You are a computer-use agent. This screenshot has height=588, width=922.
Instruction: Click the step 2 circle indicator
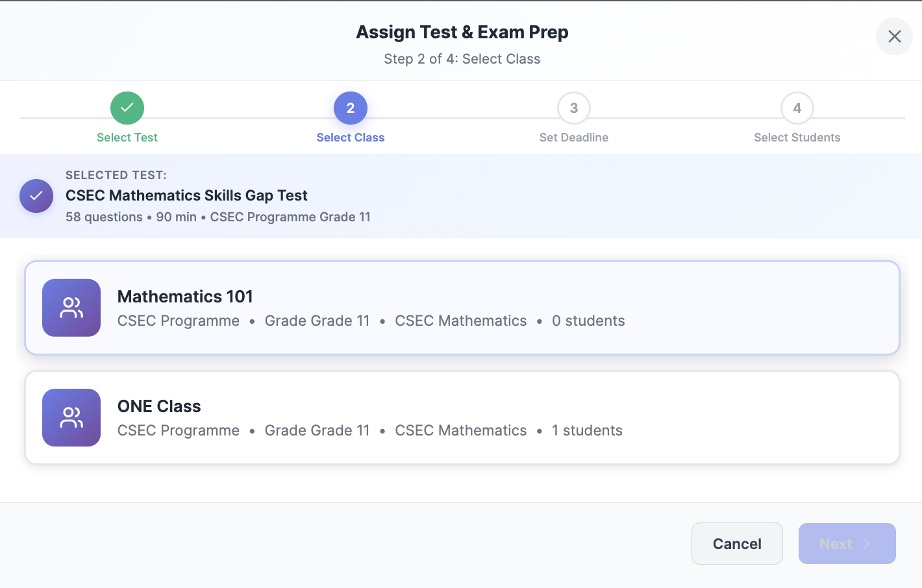pos(351,108)
